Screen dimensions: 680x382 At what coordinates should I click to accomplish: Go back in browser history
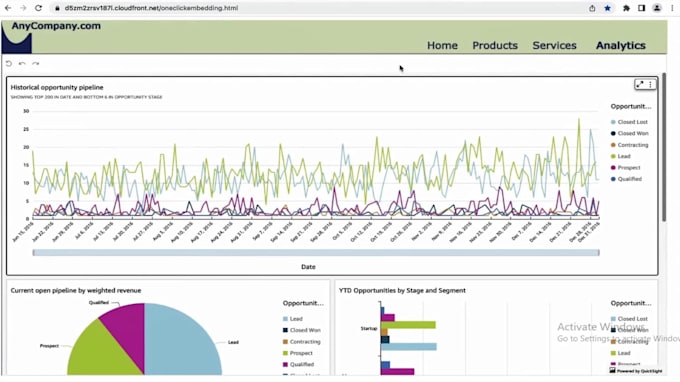[x=8, y=8]
